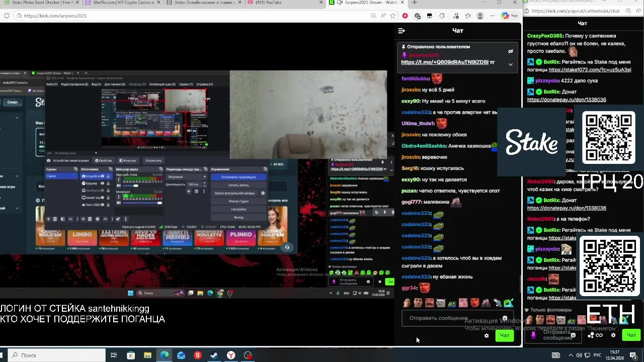Viewport: 644px width, 362px height.
Task: Open first donatepay.ru/don/1338036 link
Action: pos(567,100)
